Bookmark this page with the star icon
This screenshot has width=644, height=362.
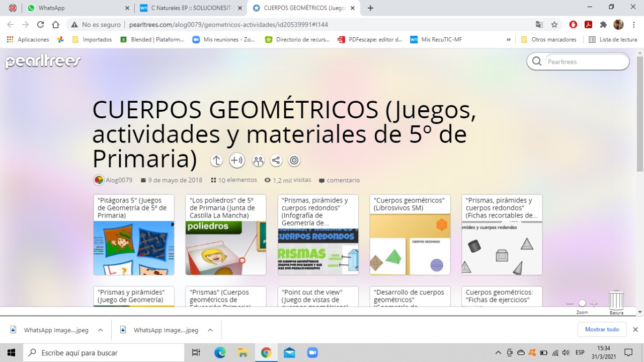(x=554, y=24)
